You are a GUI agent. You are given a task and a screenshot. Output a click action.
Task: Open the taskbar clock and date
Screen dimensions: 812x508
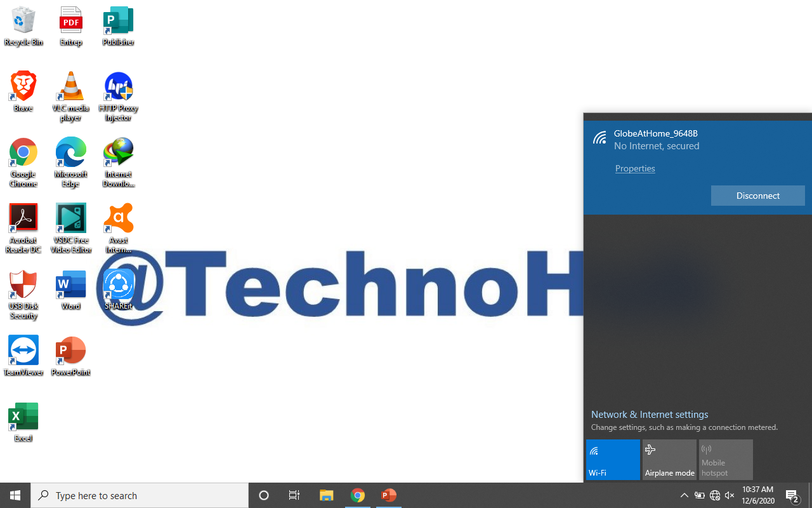tap(758, 495)
